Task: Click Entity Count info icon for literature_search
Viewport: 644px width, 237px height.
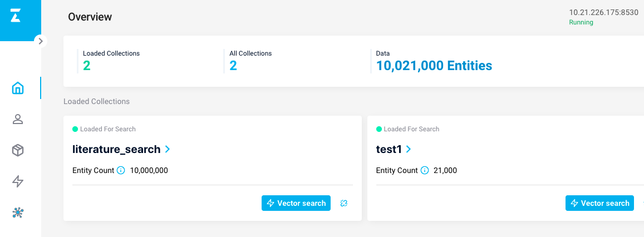Action: pos(121,170)
